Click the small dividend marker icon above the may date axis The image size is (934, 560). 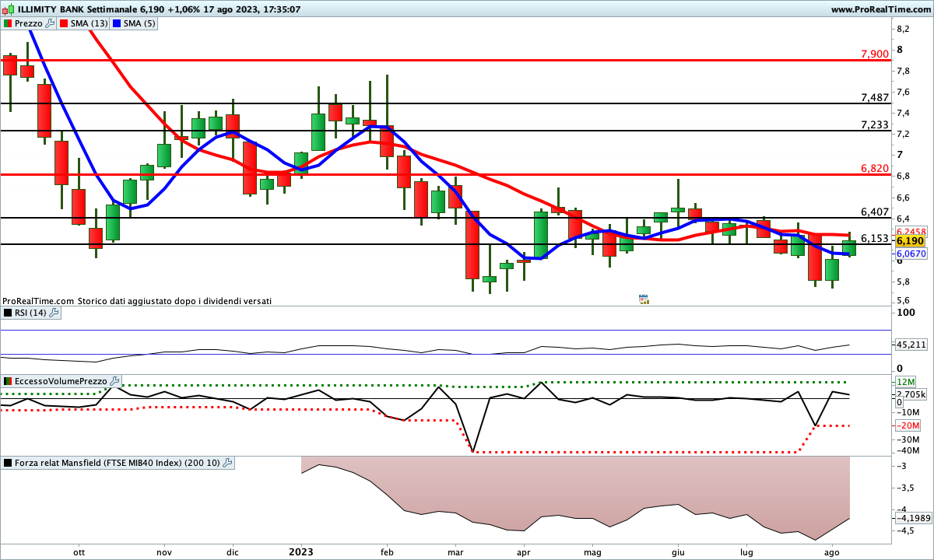pos(644,299)
